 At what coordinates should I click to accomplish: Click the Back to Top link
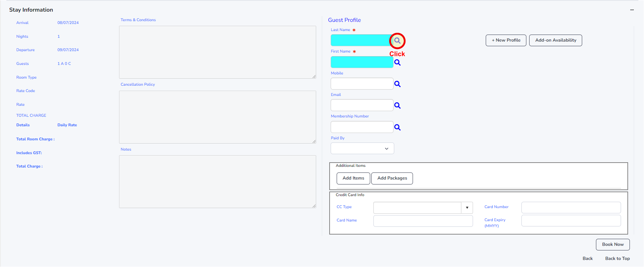[618, 259]
